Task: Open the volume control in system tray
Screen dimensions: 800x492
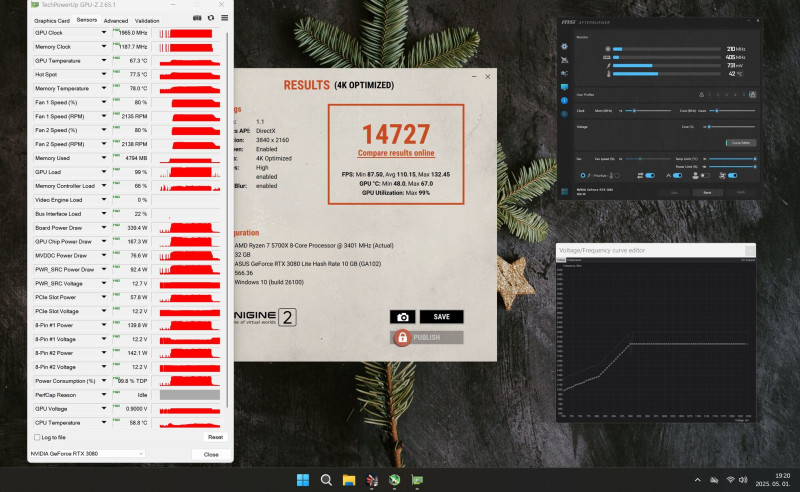Action: (x=743, y=480)
